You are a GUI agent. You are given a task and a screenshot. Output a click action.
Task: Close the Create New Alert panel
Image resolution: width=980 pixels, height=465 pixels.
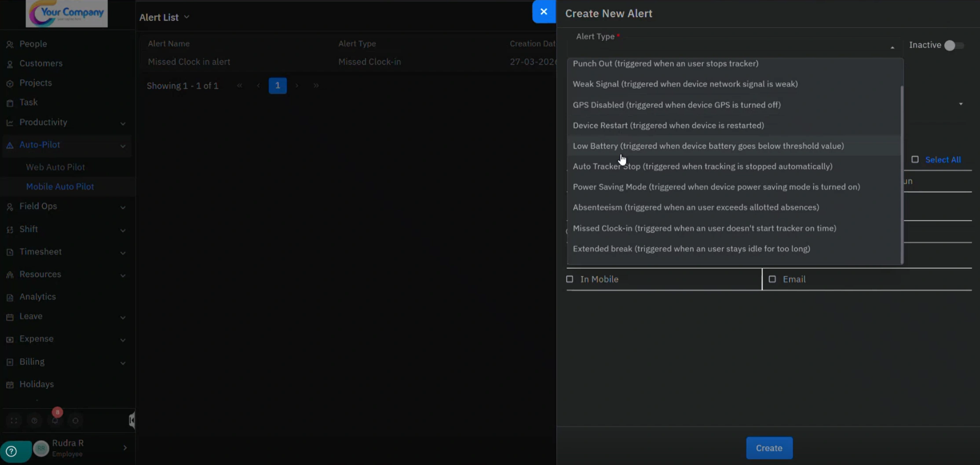pyautogui.click(x=544, y=12)
